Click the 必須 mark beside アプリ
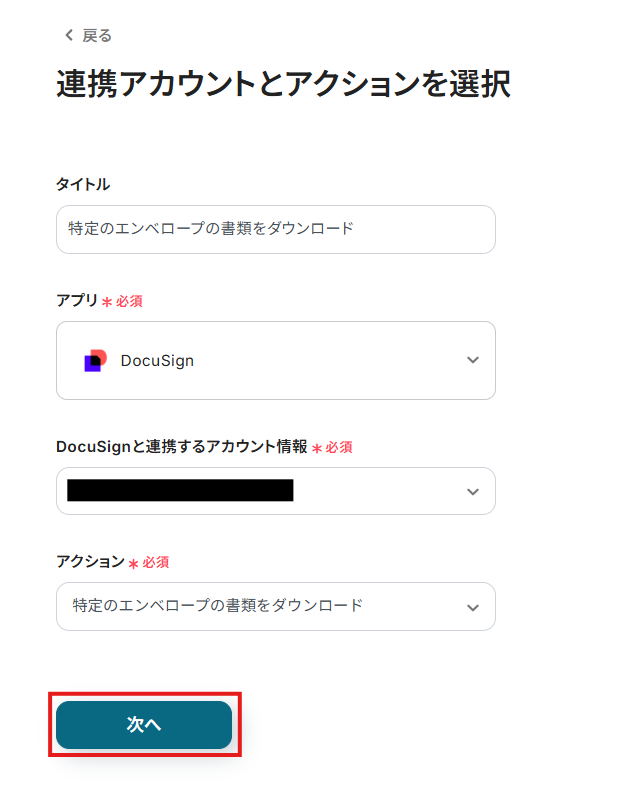 click(x=129, y=301)
